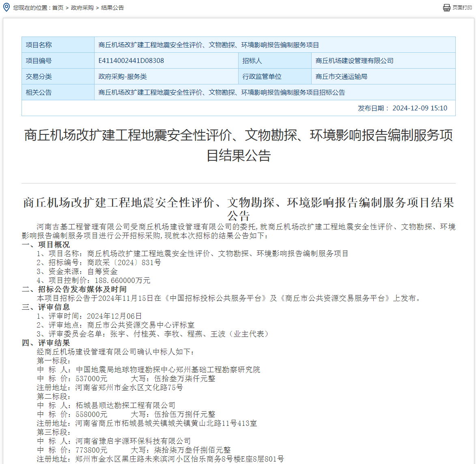Click third winner 河南省豫启宇源环保科技有限公司
Image resolution: width=476 pixels, height=464 pixels.
pos(133,441)
